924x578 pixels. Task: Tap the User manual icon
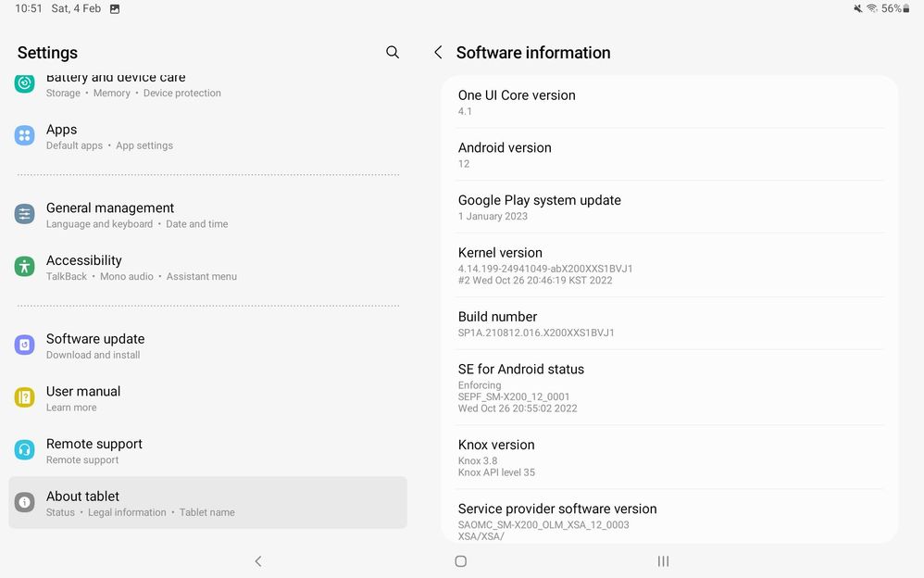[24, 397]
